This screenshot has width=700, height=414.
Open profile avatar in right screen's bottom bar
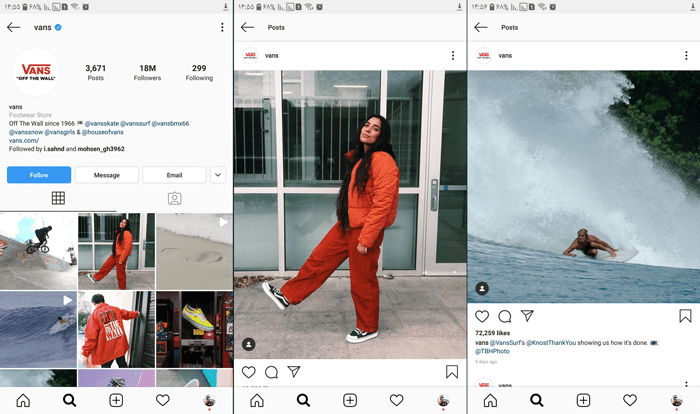676,400
